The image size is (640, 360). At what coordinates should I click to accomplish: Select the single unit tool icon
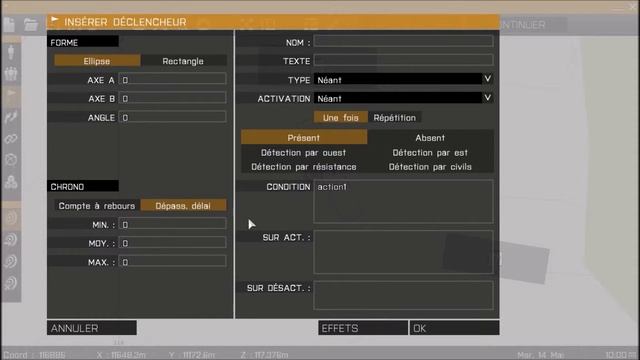tap(11, 52)
